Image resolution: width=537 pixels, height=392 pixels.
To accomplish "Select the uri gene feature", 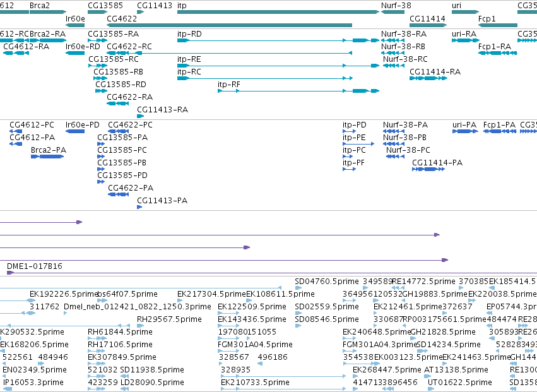I will click(466, 13).
